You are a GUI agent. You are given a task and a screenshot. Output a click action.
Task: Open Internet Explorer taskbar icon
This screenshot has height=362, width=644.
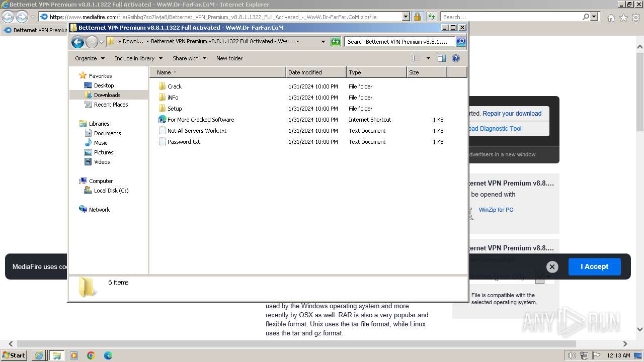[39, 355]
